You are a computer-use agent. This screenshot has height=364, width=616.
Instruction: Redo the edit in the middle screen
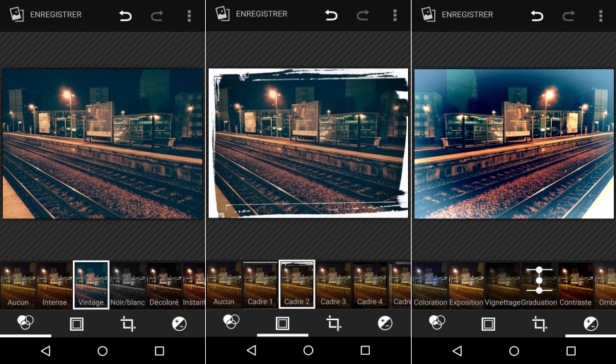click(x=363, y=16)
